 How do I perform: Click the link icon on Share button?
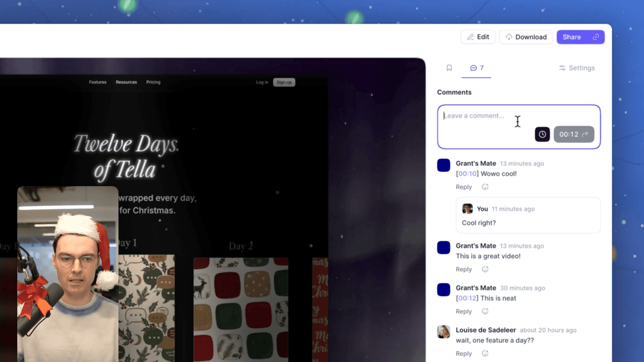pos(596,37)
